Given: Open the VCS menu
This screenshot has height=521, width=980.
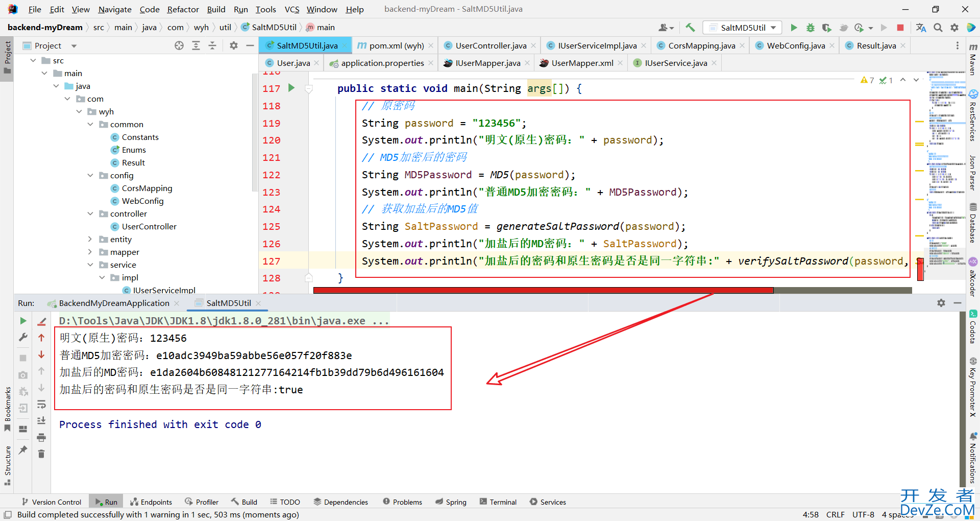Looking at the screenshot, I should click(x=292, y=9).
